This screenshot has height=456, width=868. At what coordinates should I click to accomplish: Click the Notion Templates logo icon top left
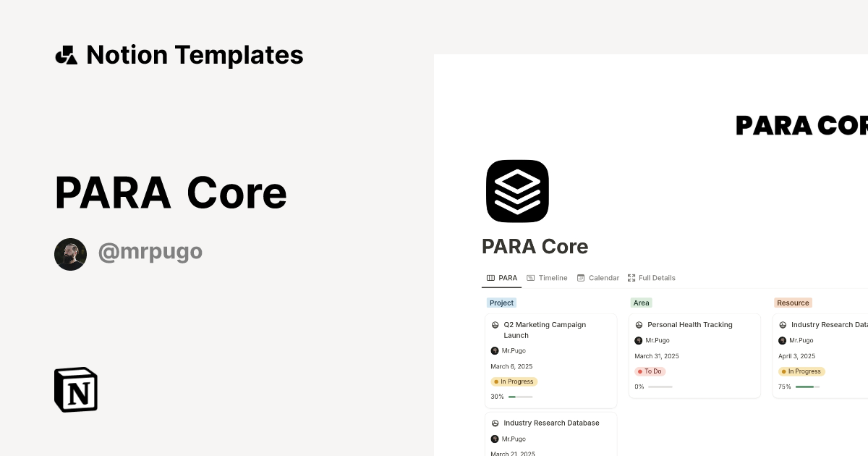pos(66,54)
